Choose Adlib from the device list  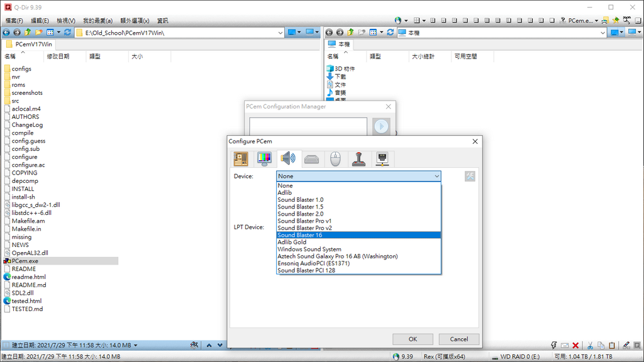(358, 192)
